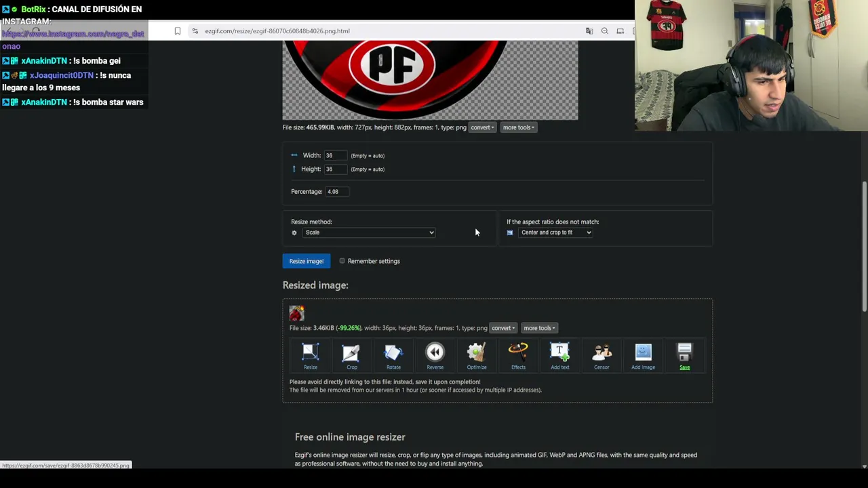Click the Width input field
This screenshot has height=488, width=868.
[336, 155]
